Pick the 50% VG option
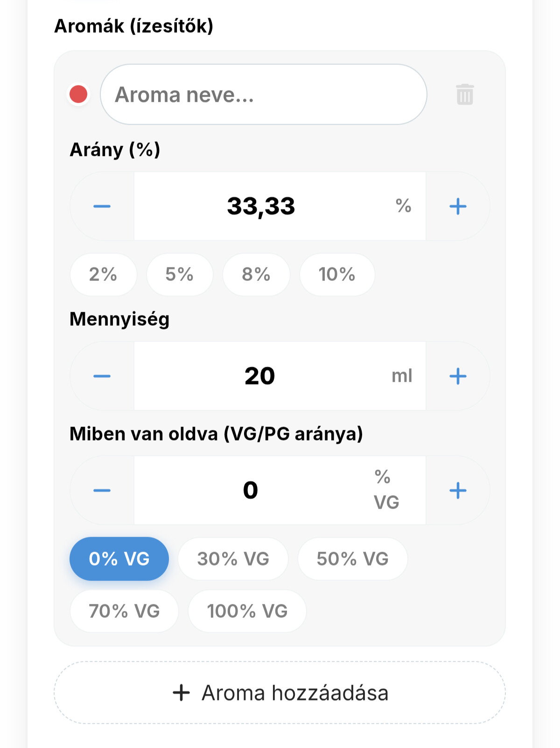The image size is (560, 748). (352, 559)
